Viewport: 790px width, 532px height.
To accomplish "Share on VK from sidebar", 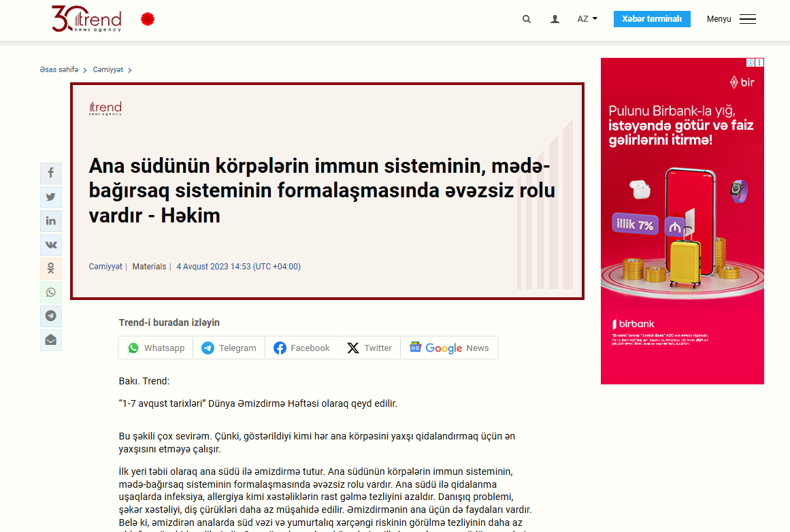I will [x=51, y=245].
